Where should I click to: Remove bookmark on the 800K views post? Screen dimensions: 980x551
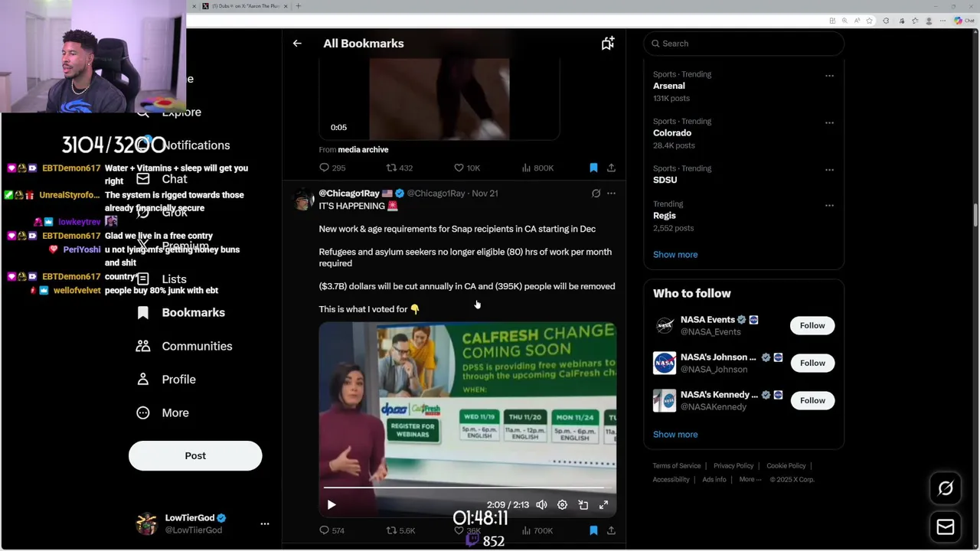[x=593, y=168]
